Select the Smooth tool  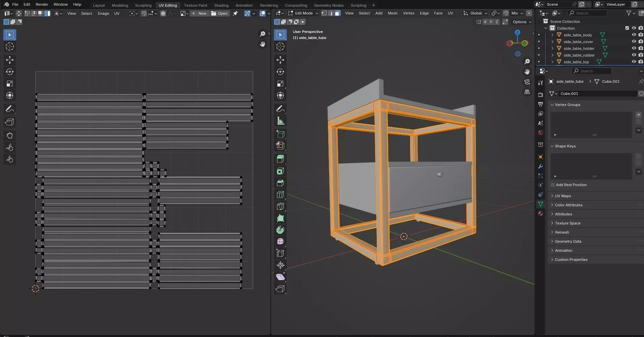tap(280, 242)
